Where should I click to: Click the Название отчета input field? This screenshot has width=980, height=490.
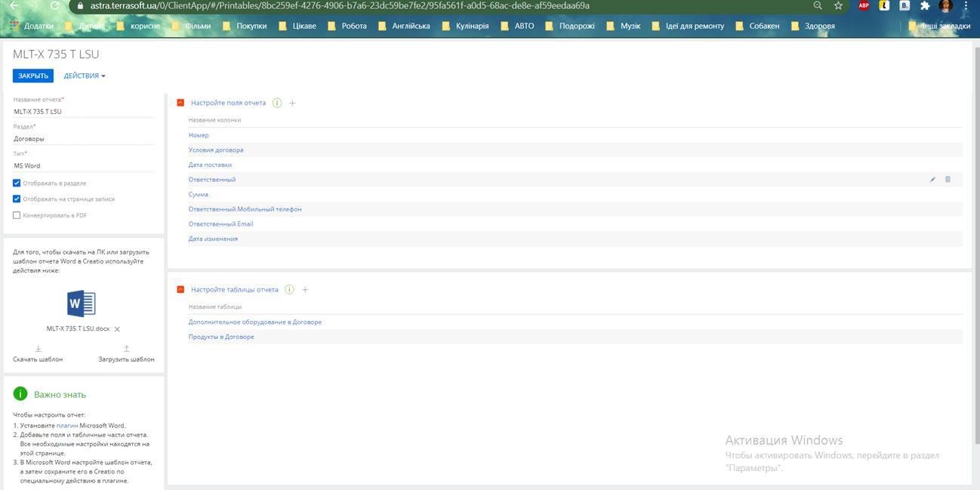coord(83,112)
